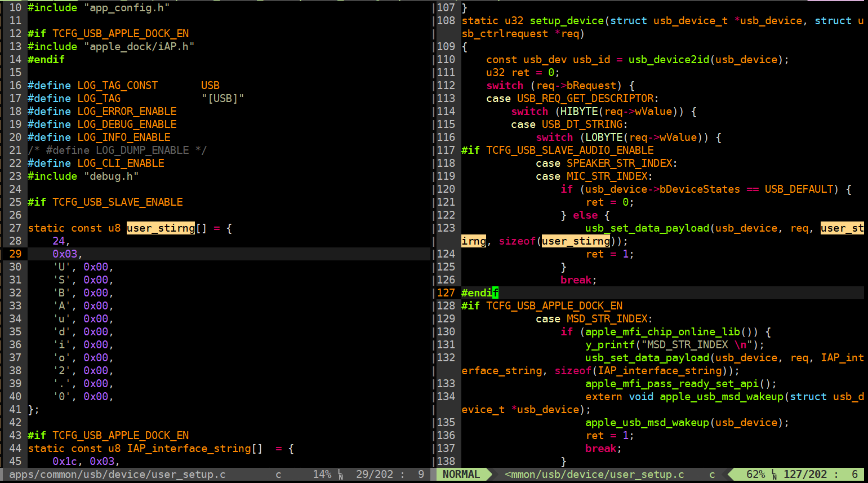Click MIC_STR_INDEX case label
The image size is (868, 483).
click(607, 176)
